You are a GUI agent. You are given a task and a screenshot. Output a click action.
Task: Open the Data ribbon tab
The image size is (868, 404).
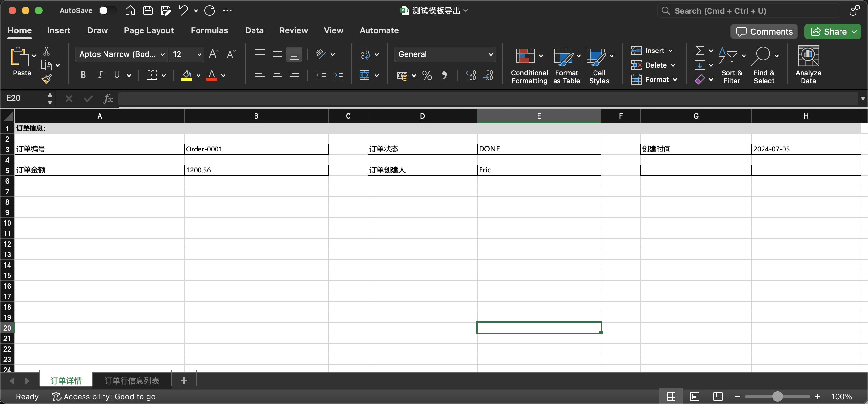tap(254, 31)
